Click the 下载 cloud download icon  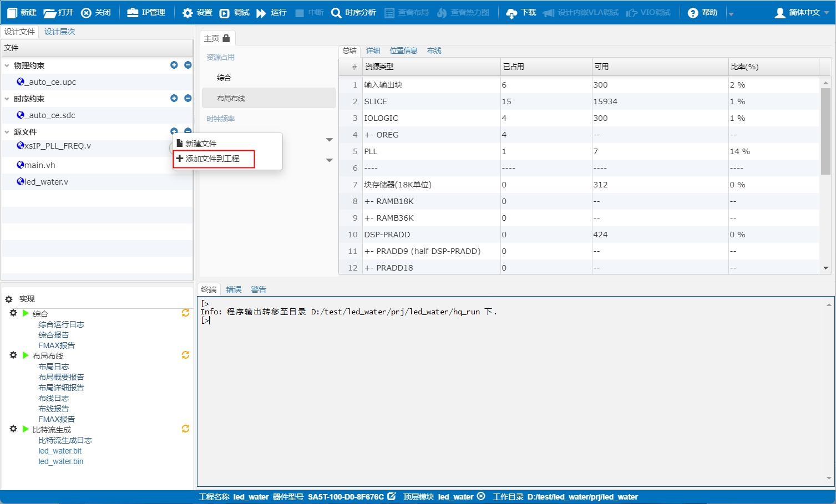(511, 13)
